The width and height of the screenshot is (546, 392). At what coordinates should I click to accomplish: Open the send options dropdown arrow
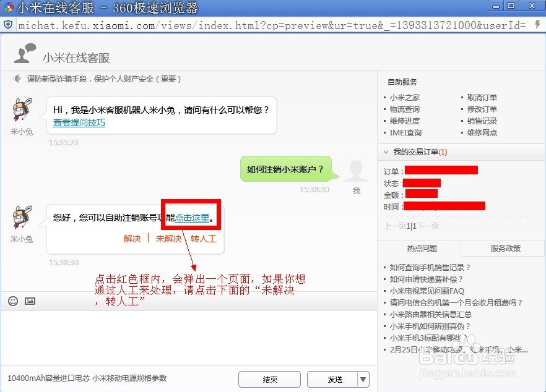[363, 379]
